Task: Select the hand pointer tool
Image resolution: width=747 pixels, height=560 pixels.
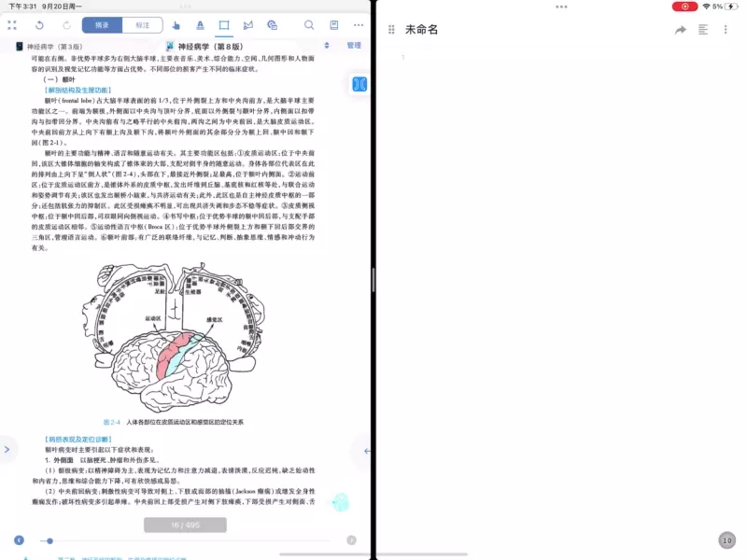Action: pos(176,25)
